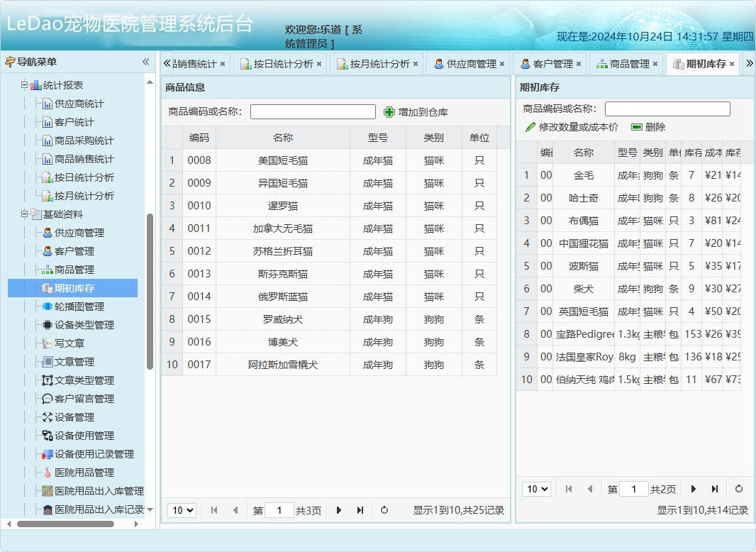Click the green plus icon beside 增加到仓库

click(388, 111)
